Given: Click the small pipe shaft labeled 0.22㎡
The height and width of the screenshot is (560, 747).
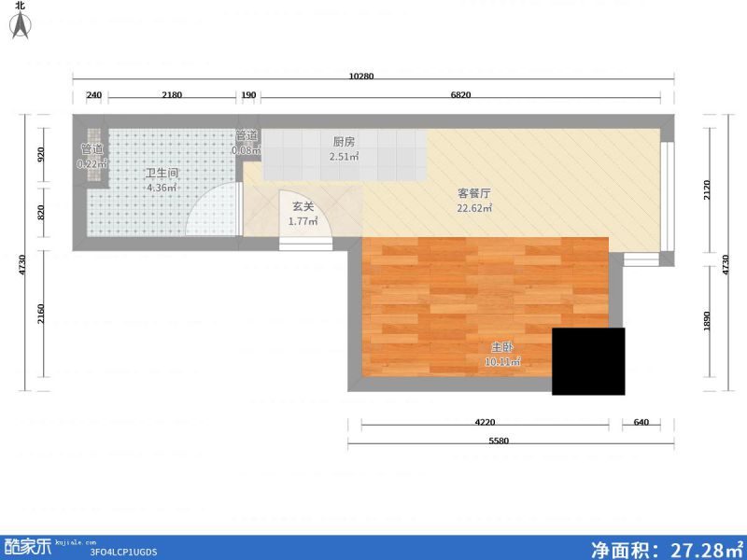Looking at the screenshot, I should click(x=92, y=155).
